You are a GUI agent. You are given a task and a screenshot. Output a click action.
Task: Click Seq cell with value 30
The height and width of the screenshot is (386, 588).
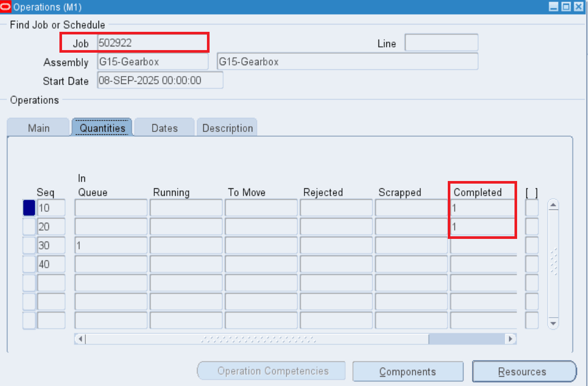coord(51,245)
